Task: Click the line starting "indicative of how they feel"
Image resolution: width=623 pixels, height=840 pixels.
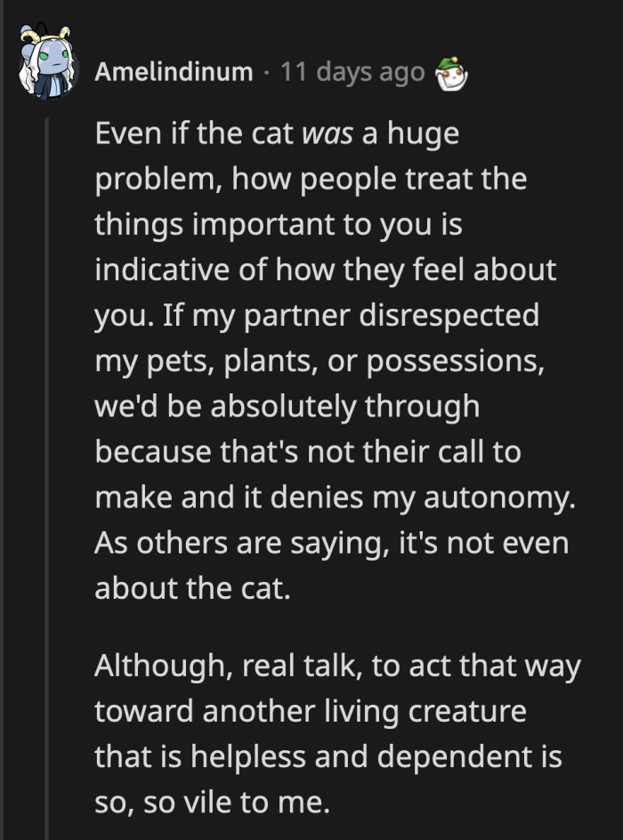Action: pyautogui.click(x=325, y=271)
